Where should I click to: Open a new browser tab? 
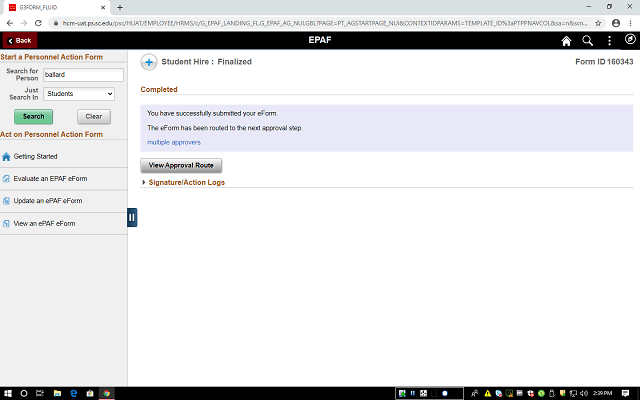[x=120, y=7]
